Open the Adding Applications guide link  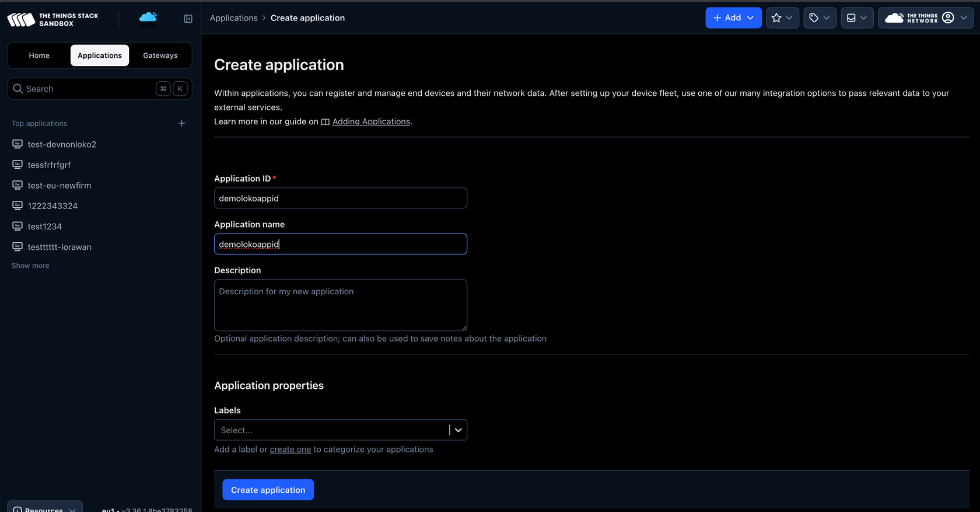click(371, 121)
